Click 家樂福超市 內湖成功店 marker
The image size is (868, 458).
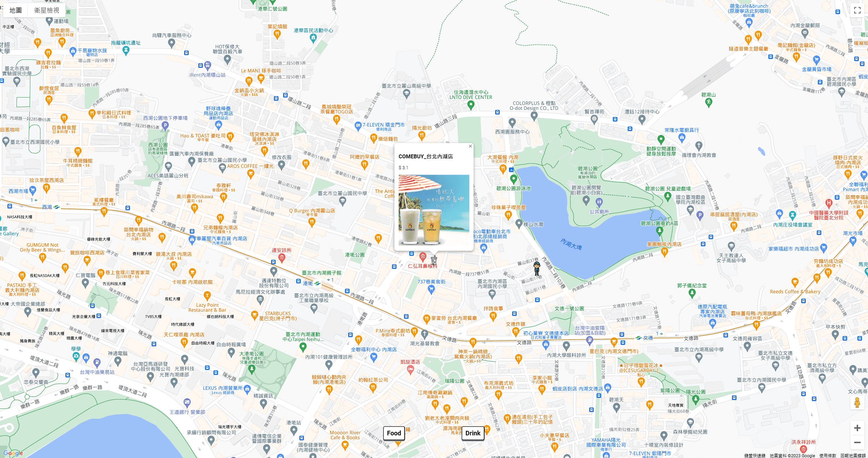(x=824, y=248)
